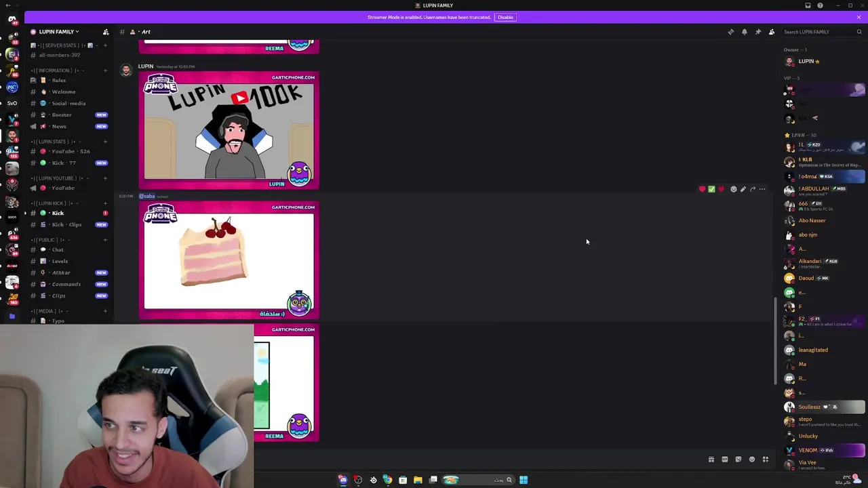
Task: Open Alkandari member profile
Action: pos(823,264)
